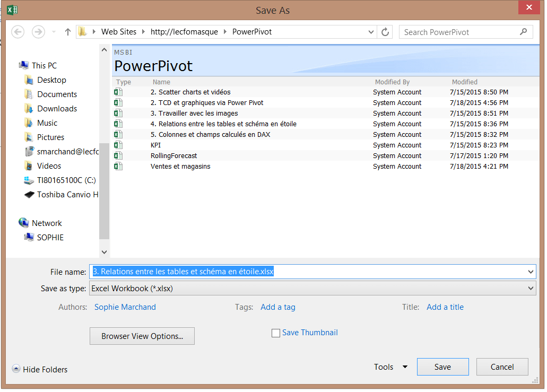
Task: Open the Save as type dropdown
Action: 531,288
